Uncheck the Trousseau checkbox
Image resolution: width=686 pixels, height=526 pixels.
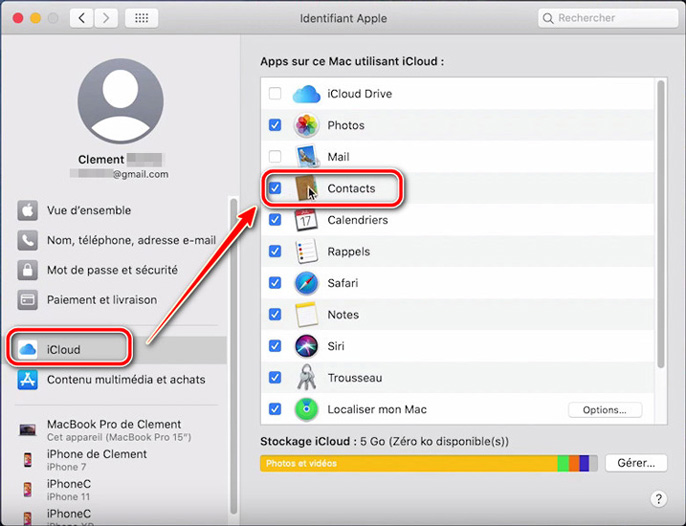tap(275, 377)
